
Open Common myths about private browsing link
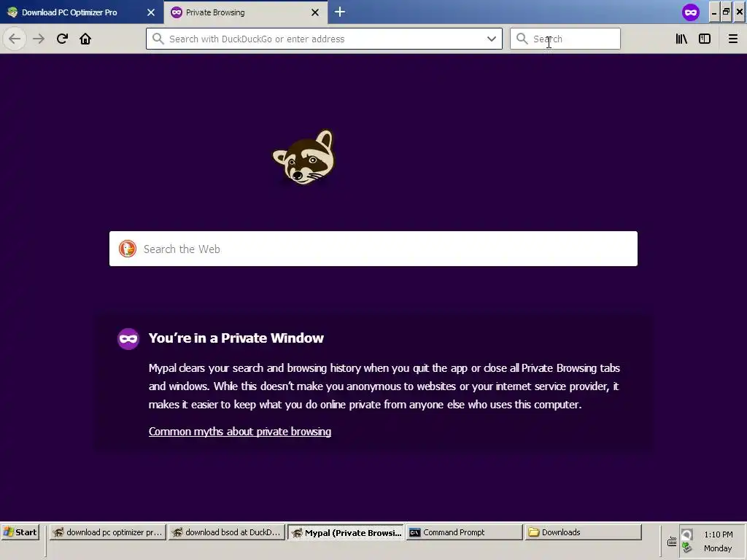(239, 432)
